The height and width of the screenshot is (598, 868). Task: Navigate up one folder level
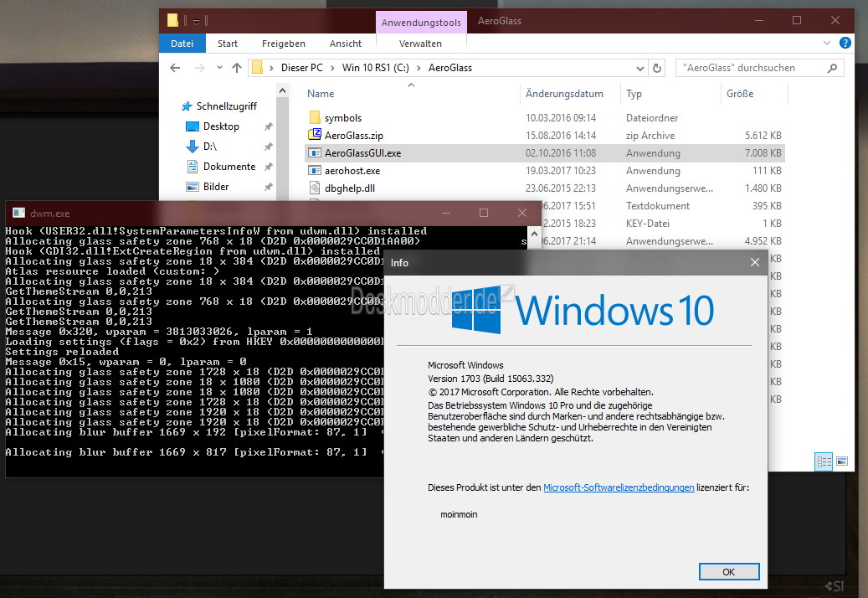point(237,68)
